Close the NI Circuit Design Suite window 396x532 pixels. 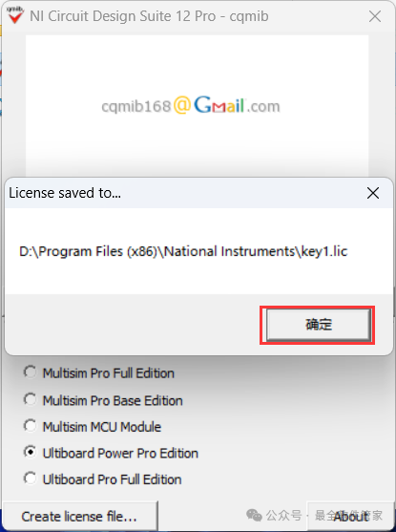375,16
